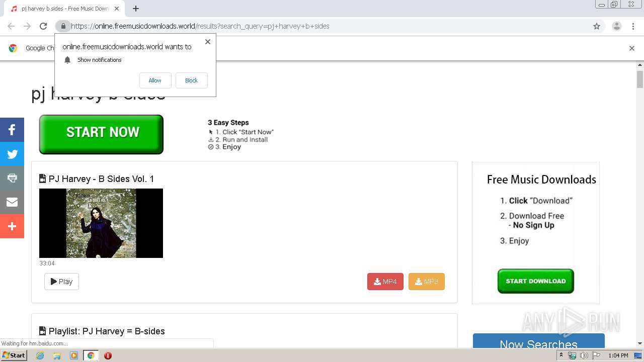644x362 pixels.
Task: Dismiss the Google Chrome info bar
Action: point(632,48)
